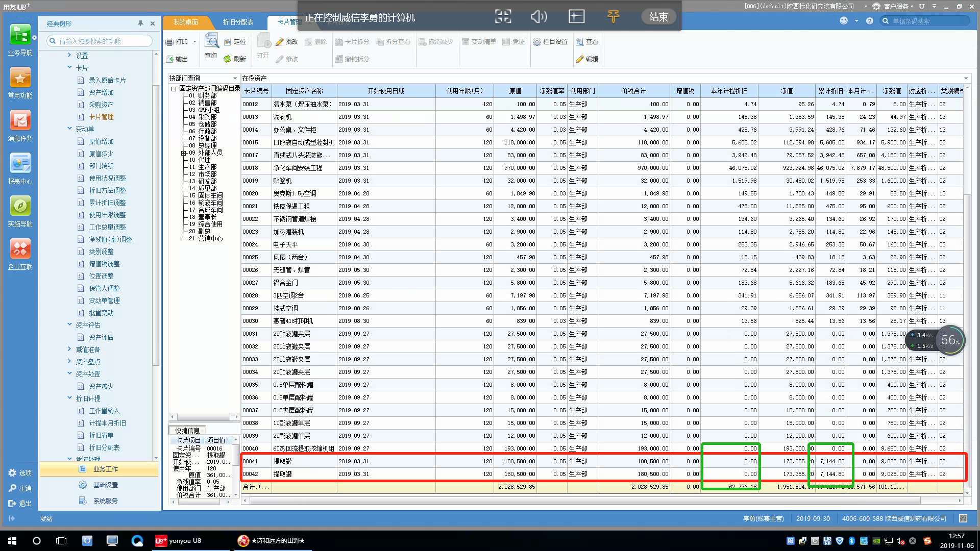
Task: Switch to 折旧分配表 tab
Action: [238, 22]
